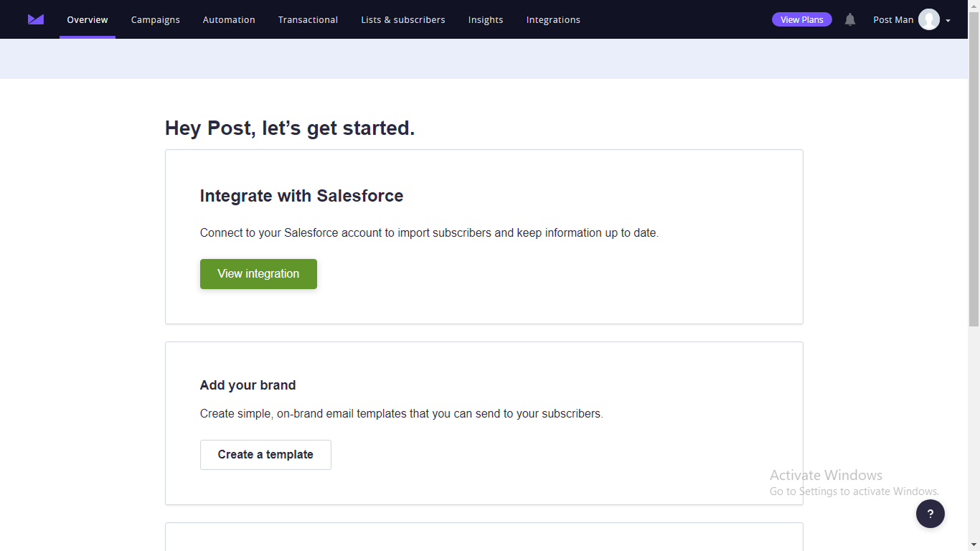Image resolution: width=980 pixels, height=551 pixels.
Task: Open Lists & subscribers tab
Action: pos(403,19)
